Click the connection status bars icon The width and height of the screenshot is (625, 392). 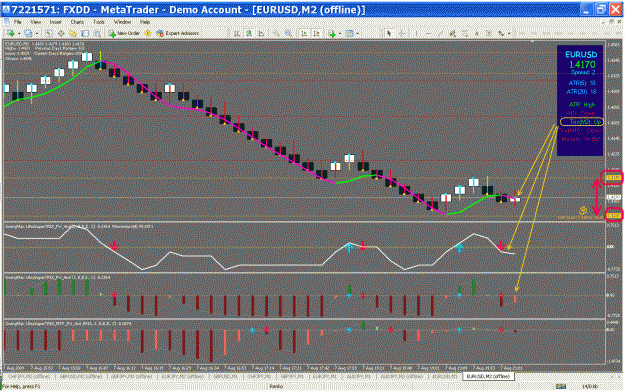click(560, 386)
